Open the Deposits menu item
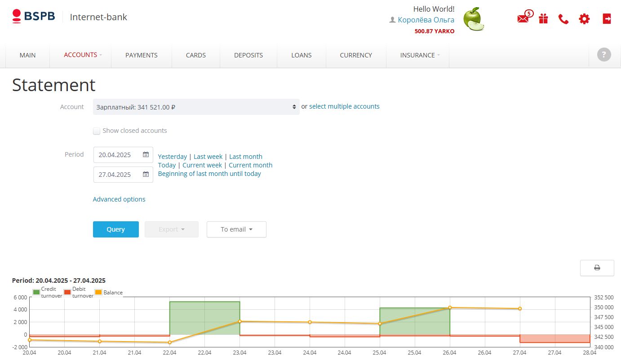Image resolution: width=621 pixels, height=364 pixels. click(248, 55)
